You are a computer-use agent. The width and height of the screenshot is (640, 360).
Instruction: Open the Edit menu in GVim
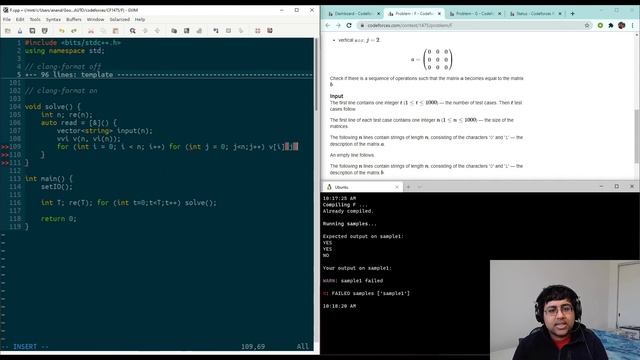pos(20,20)
